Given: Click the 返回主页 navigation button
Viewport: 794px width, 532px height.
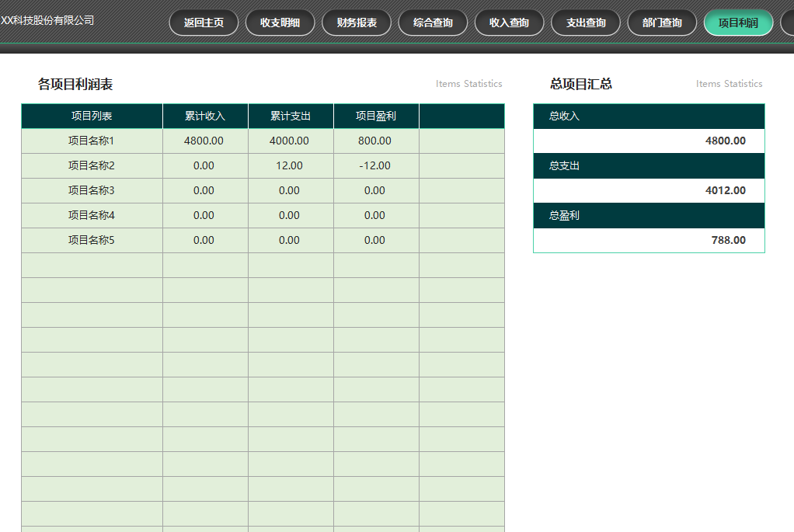Looking at the screenshot, I should [x=204, y=23].
